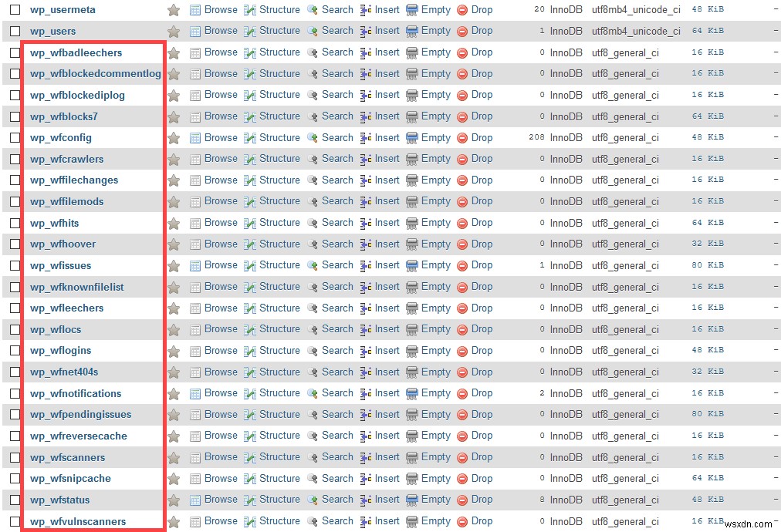Click the wp_wfpendingissues table name

point(82,414)
